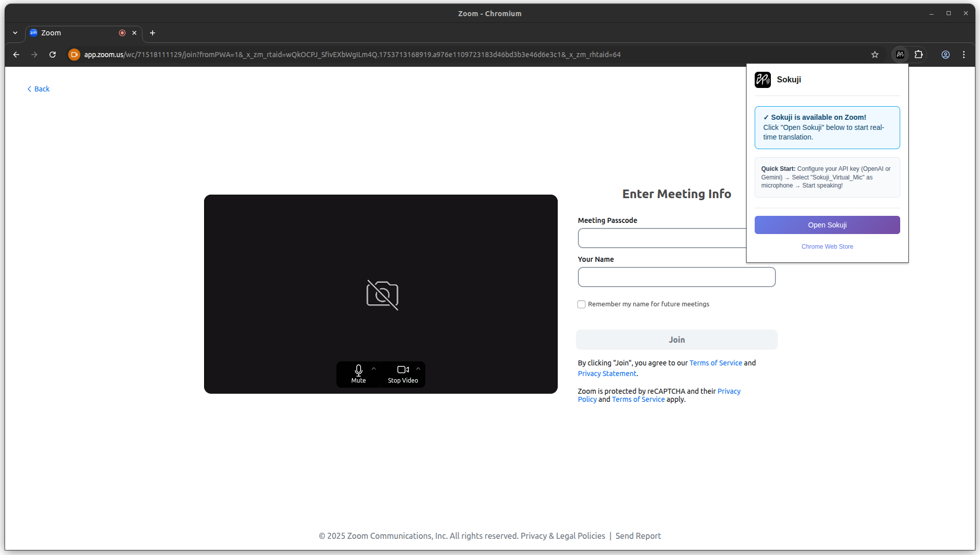Mute the microphone in video preview
980x555 pixels.
(358, 374)
